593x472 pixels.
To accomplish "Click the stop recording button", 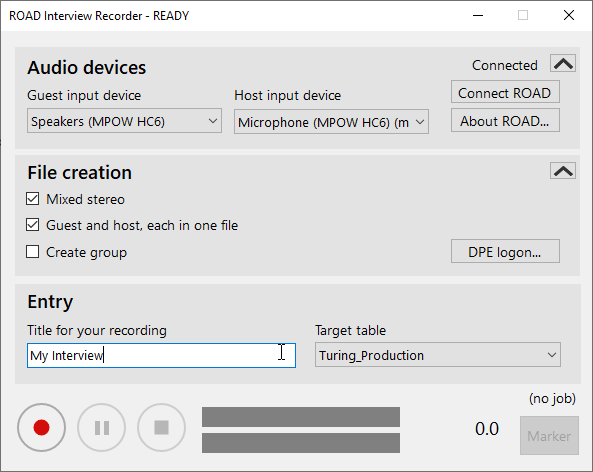I will (x=161, y=427).
